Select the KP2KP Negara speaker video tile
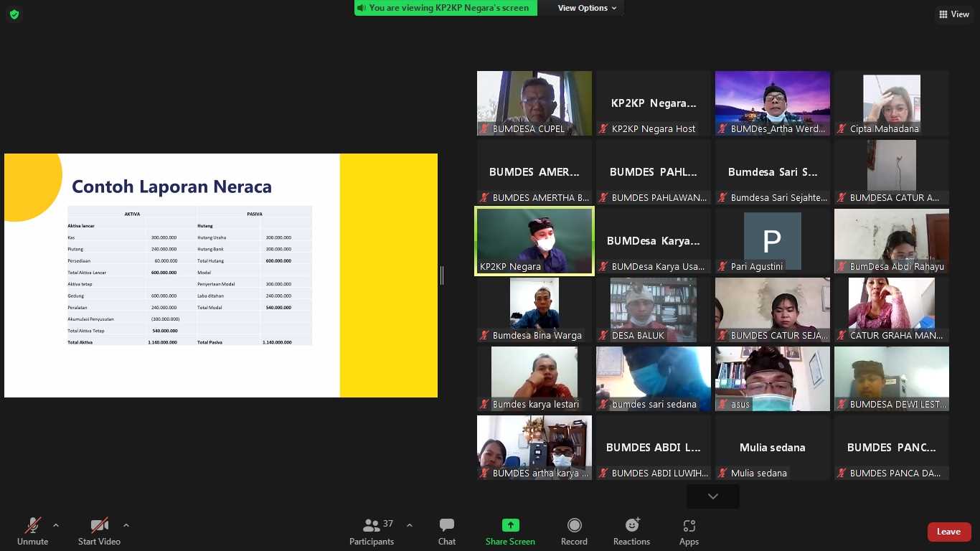980x551 pixels. pos(534,241)
